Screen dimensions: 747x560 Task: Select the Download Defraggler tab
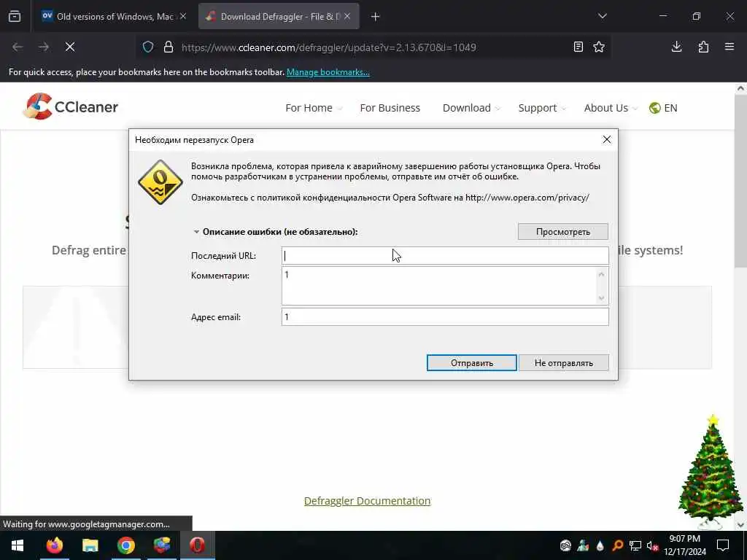[x=279, y=16]
